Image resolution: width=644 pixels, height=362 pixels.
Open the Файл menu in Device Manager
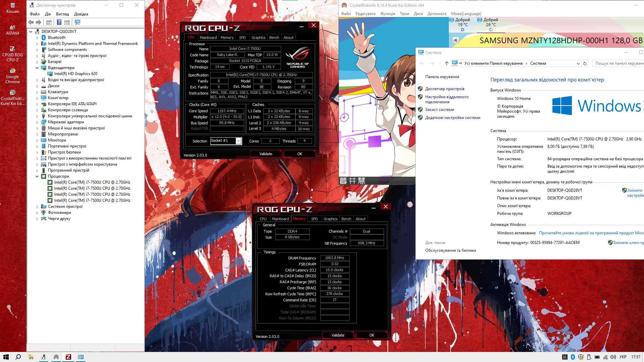tap(35, 14)
